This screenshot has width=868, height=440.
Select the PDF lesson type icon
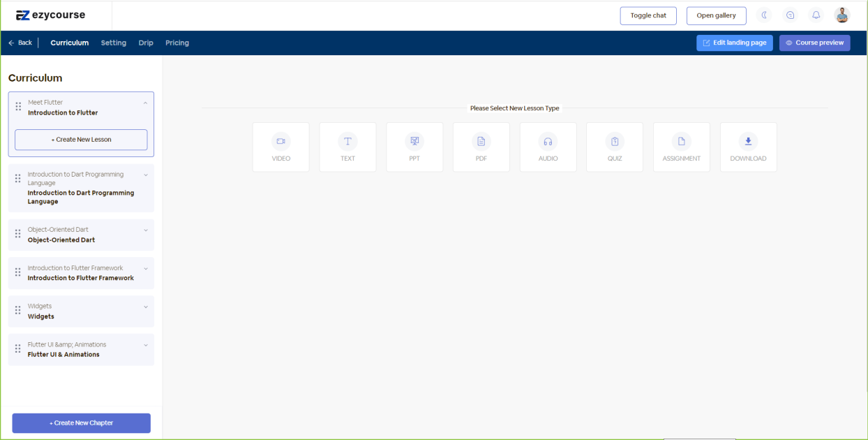(x=481, y=142)
